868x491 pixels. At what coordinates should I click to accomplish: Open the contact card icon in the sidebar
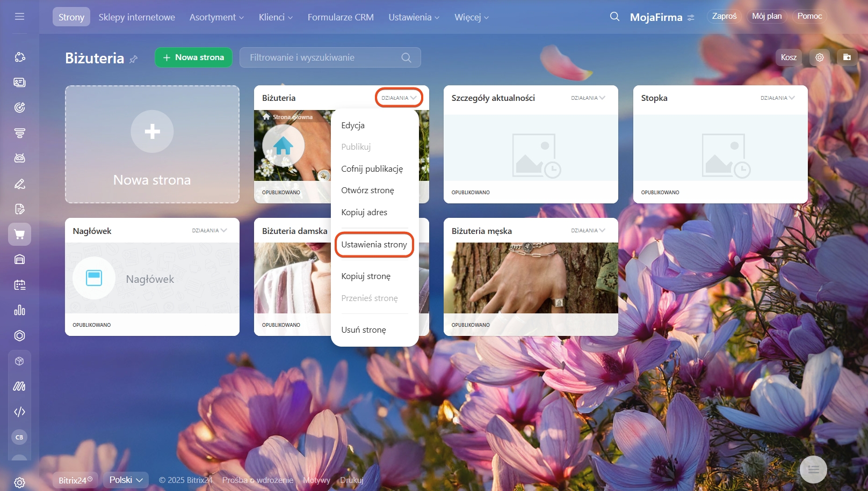point(19,82)
